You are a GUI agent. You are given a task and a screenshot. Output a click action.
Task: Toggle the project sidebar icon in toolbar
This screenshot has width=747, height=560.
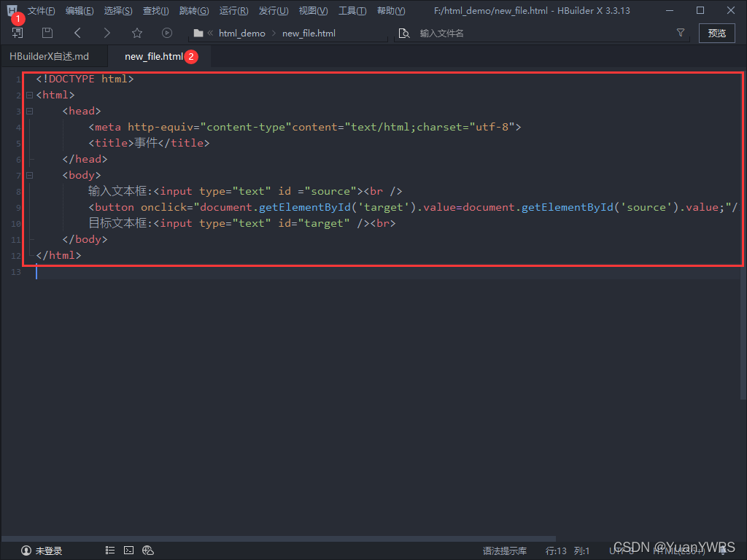(x=18, y=33)
